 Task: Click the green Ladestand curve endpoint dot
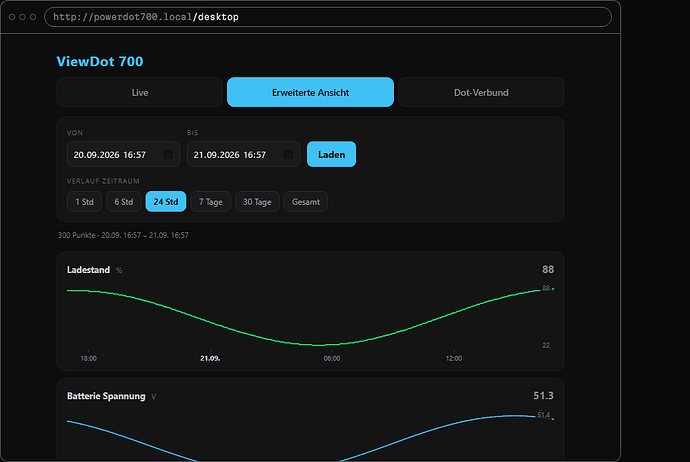(x=553, y=289)
